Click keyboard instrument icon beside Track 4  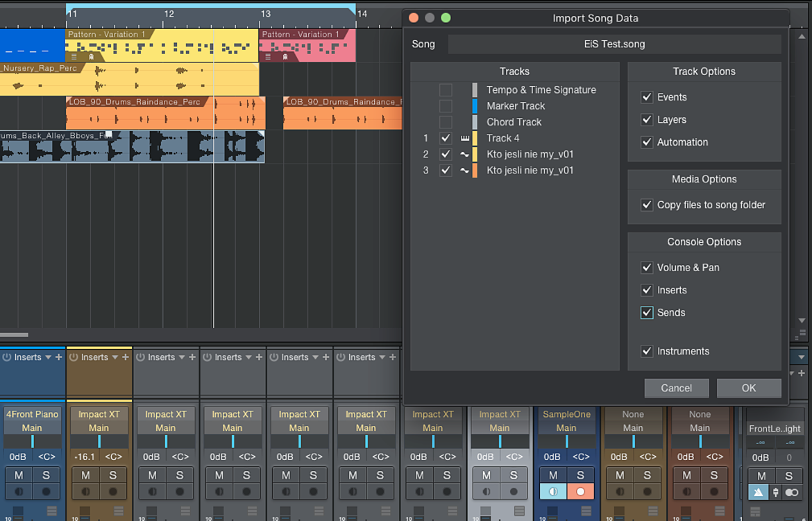click(x=464, y=138)
